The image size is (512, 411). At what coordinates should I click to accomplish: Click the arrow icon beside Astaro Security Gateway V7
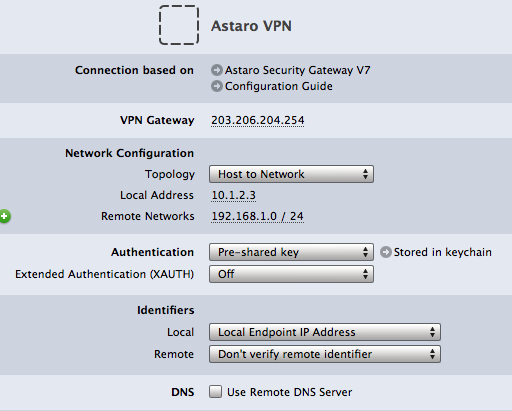pyautogui.click(x=217, y=70)
